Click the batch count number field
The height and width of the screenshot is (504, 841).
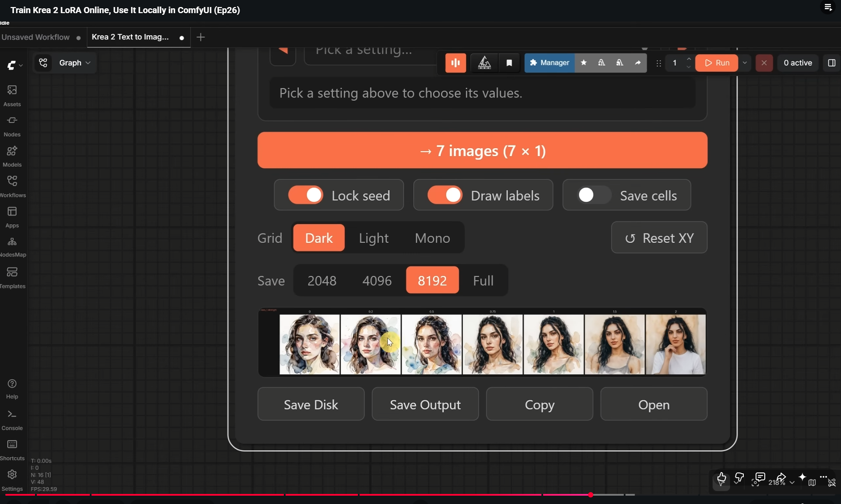[675, 63]
